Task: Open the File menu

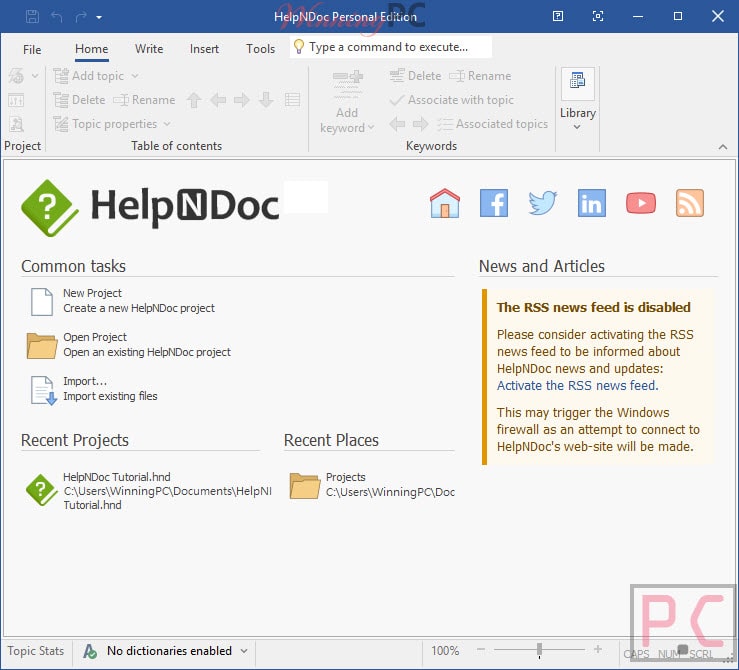Action: [x=32, y=49]
